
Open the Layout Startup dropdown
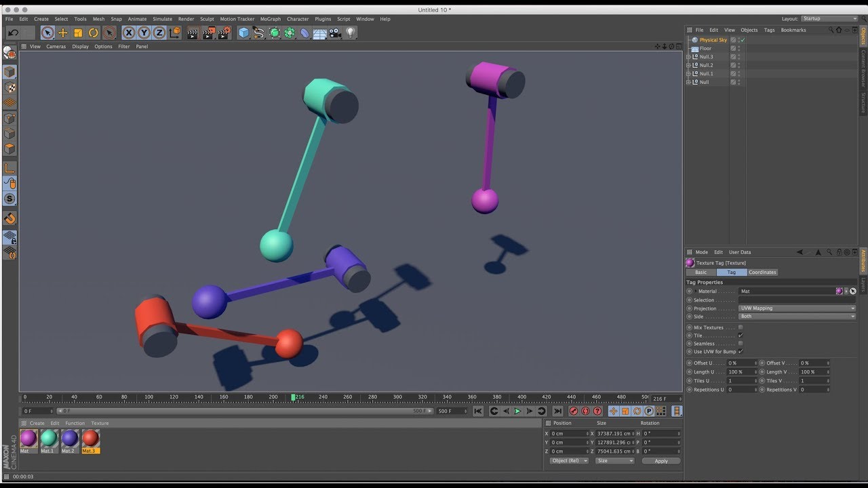[x=829, y=19]
